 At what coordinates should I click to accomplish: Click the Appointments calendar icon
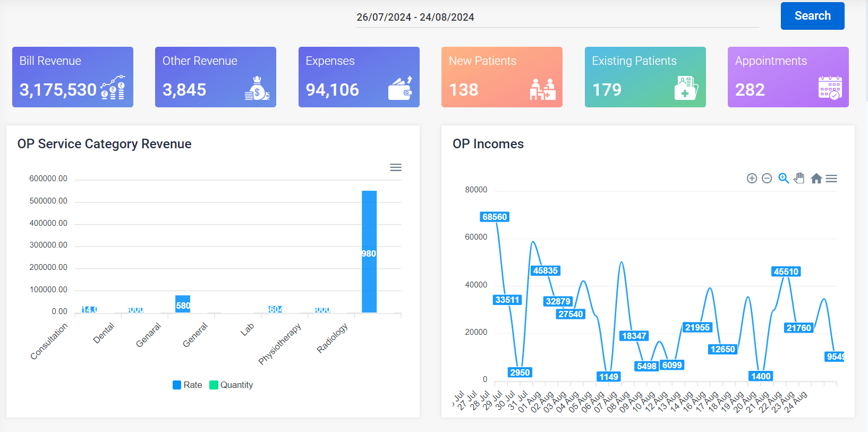[x=830, y=88]
